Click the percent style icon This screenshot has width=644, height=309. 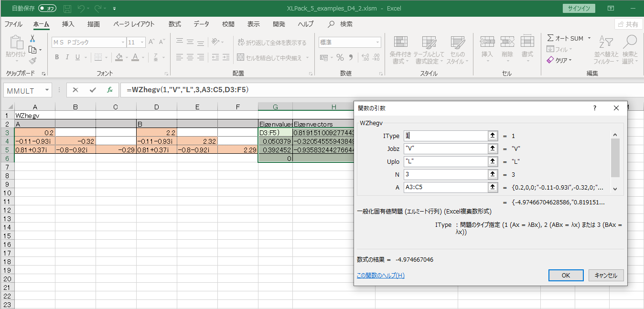[x=340, y=58]
